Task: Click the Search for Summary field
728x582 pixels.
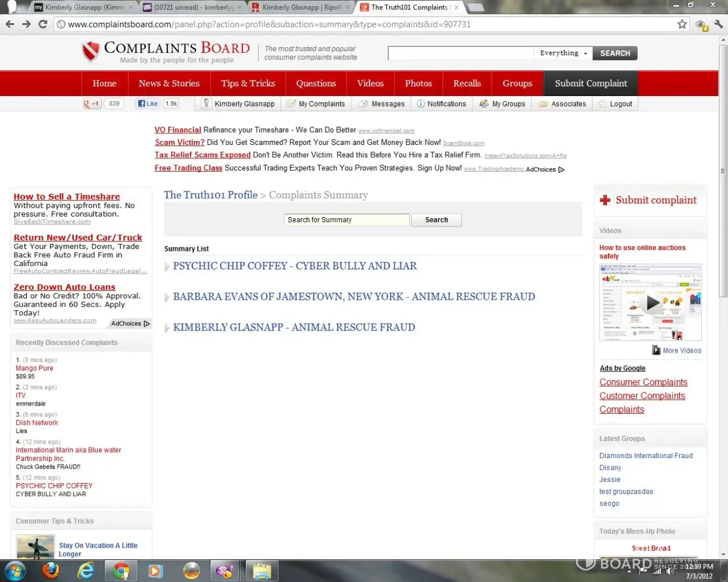Action: 347,220
